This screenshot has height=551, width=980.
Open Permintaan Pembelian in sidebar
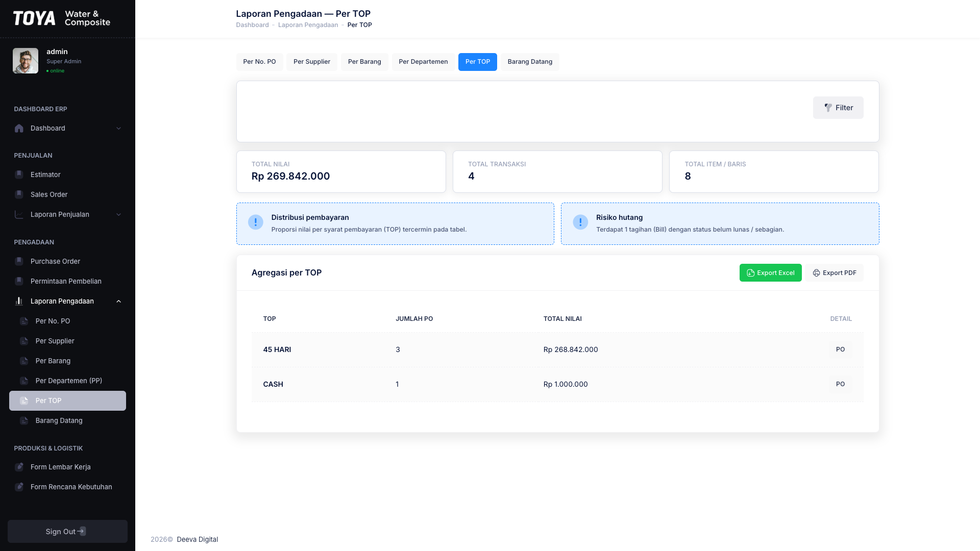click(x=67, y=281)
